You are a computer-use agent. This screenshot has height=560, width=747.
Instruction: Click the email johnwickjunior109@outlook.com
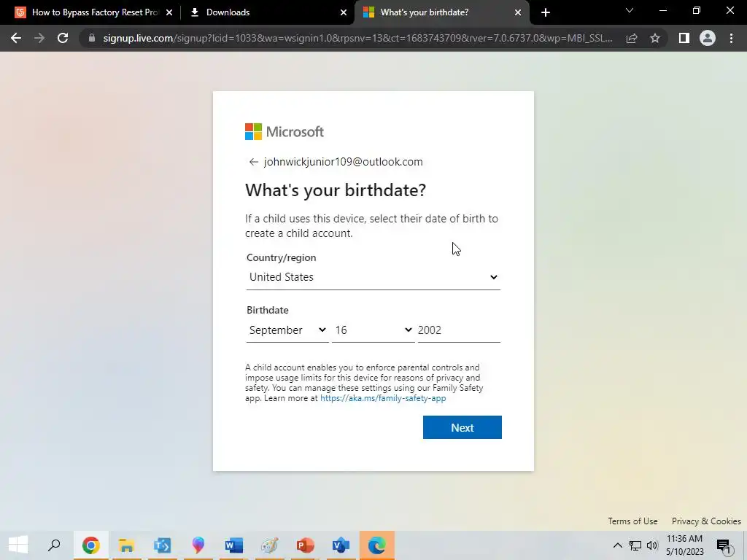click(x=343, y=162)
